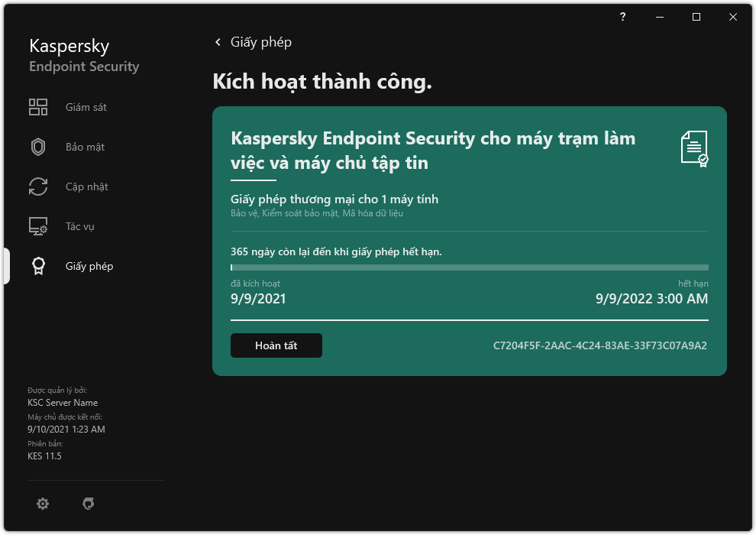The width and height of the screenshot is (756, 535).
Task: Switch to the Tác vụ sidebar label
Action: tap(80, 226)
